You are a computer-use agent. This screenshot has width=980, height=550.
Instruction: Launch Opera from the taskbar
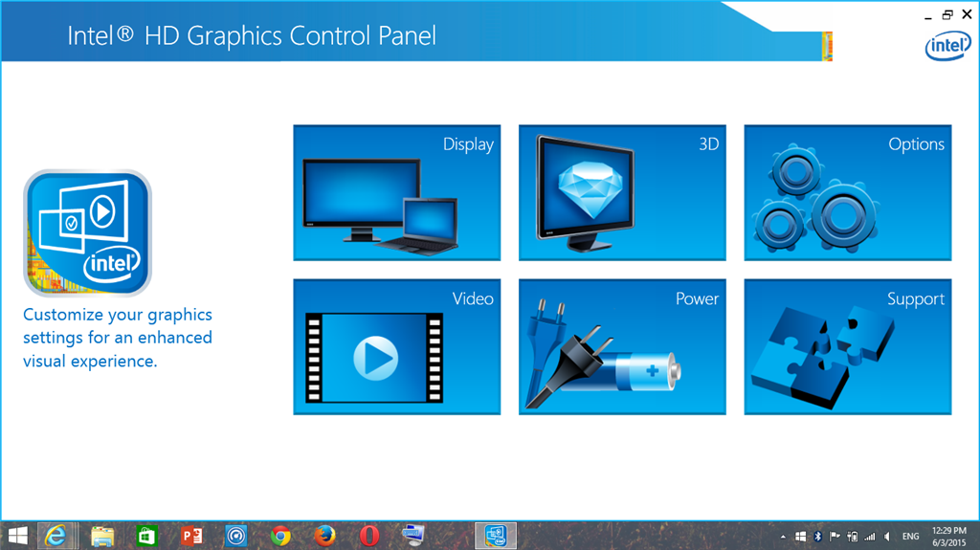coord(369,537)
